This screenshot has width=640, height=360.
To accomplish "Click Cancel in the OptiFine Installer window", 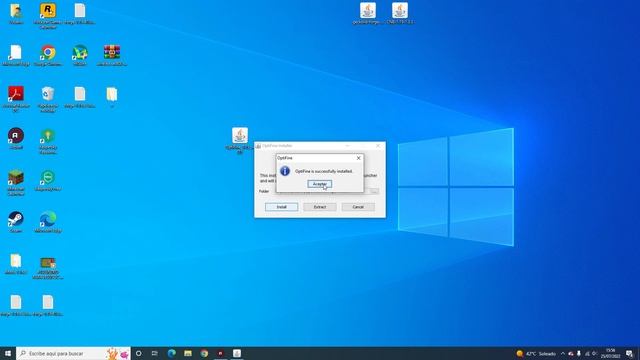I will (x=358, y=207).
